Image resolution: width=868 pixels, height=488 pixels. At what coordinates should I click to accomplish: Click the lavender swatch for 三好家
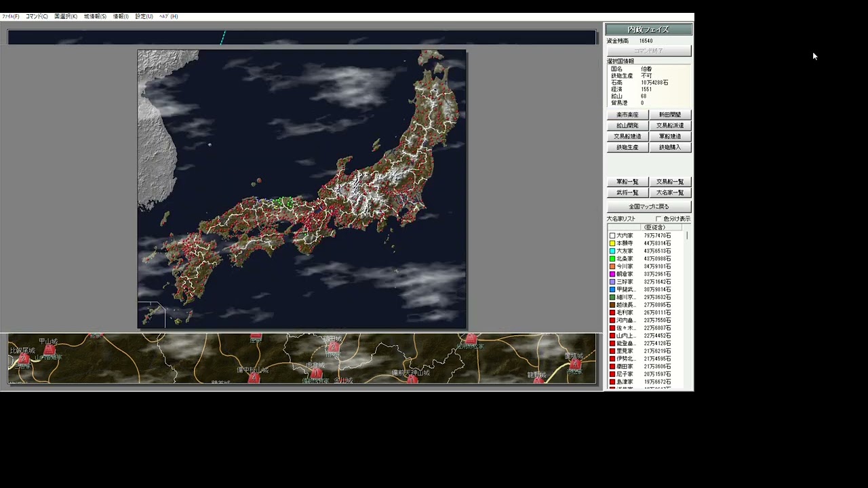(612, 282)
